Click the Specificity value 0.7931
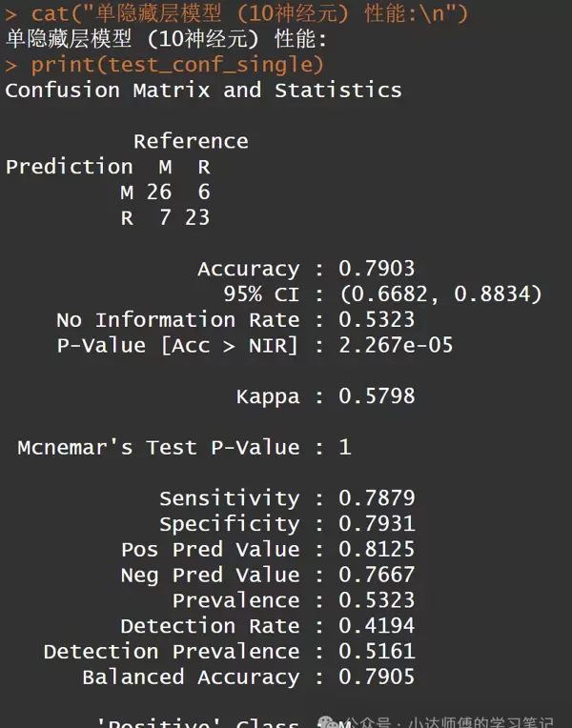The image size is (572, 728). pyautogui.click(x=377, y=524)
